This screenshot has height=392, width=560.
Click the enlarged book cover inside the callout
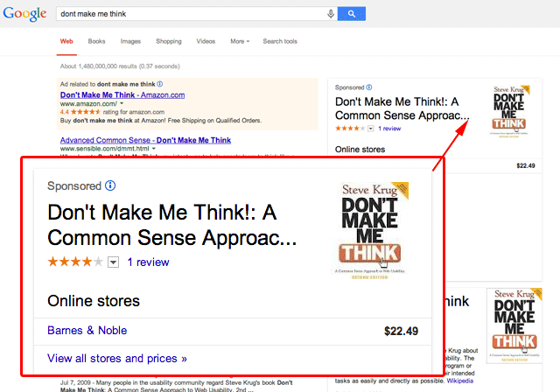(x=371, y=231)
